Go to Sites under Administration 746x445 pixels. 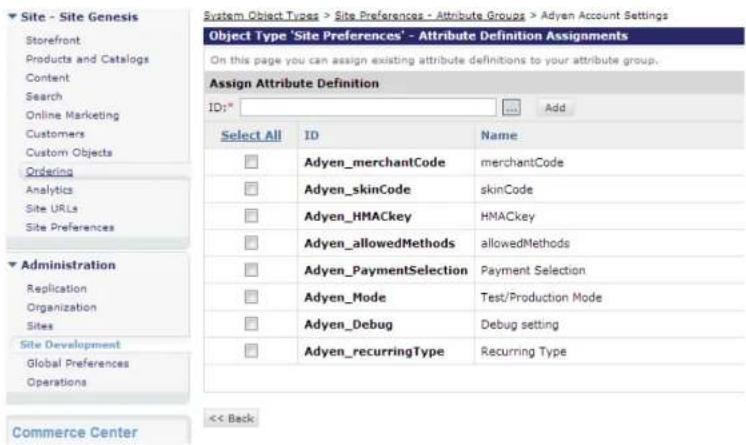click(40, 326)
